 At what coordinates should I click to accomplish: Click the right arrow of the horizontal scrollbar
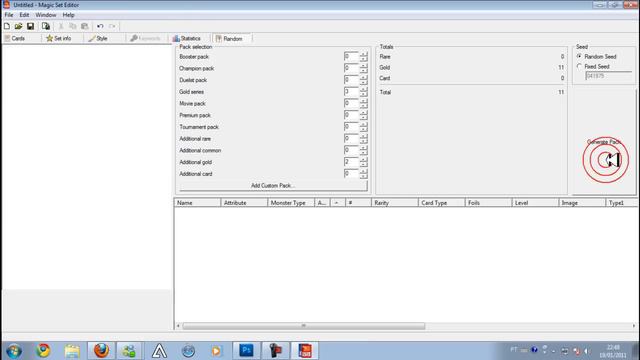point(633,326)
